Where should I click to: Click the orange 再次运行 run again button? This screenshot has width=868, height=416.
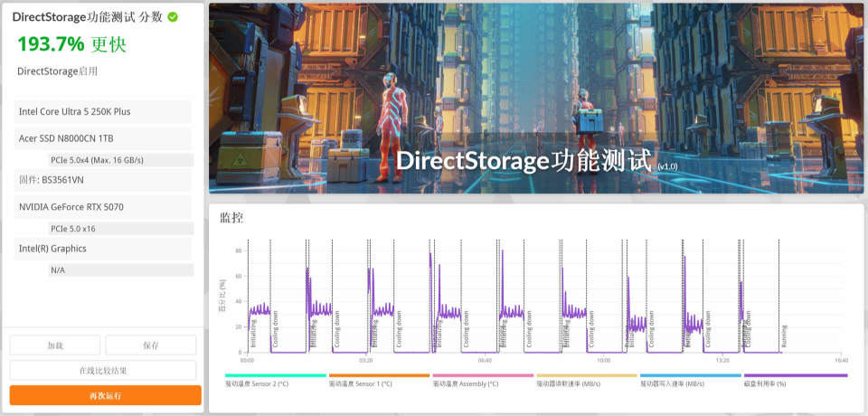tap(105, 395)
